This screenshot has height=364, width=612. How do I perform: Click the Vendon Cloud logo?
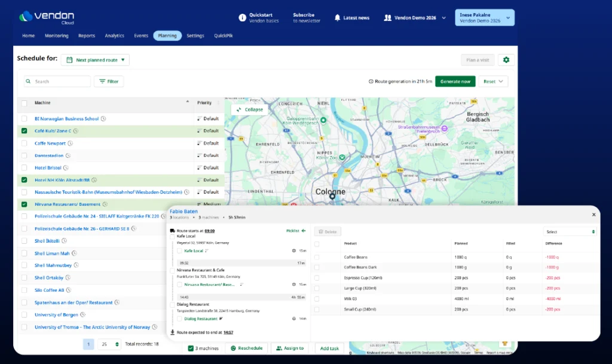click(47, 17)
